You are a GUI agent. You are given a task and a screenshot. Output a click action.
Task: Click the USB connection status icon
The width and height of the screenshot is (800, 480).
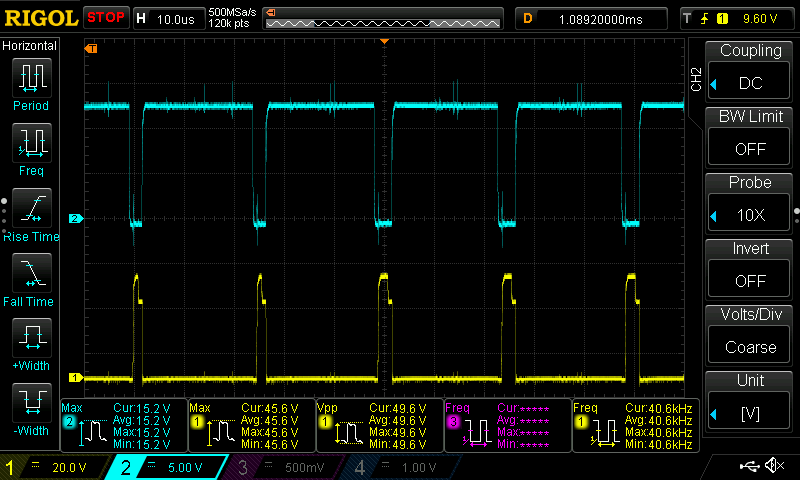(749, 465)
